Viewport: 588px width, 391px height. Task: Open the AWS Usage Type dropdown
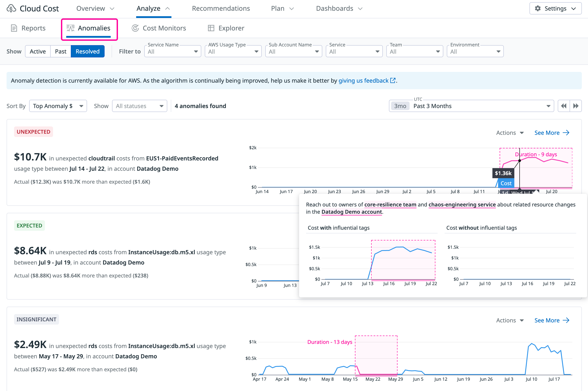point(233,51)
